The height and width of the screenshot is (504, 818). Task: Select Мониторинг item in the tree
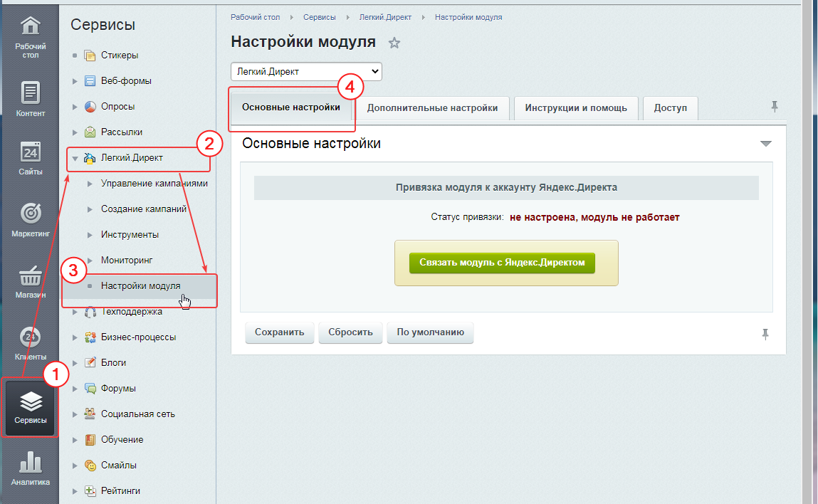point(127,261)
